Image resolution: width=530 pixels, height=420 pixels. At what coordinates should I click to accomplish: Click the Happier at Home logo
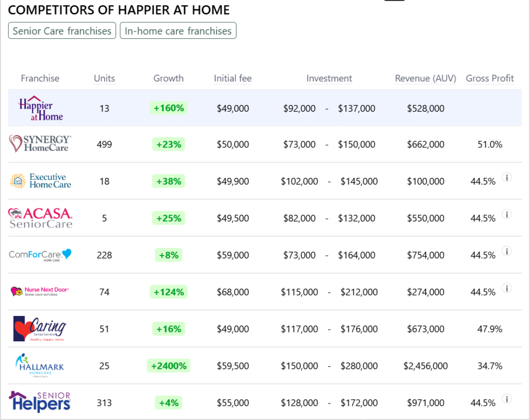[40, 109]
